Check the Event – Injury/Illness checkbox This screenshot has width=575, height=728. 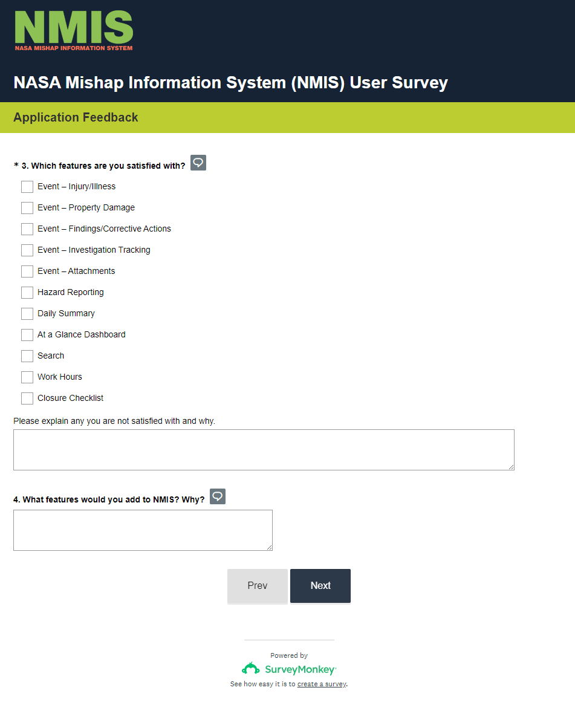[x=27, y=187]
